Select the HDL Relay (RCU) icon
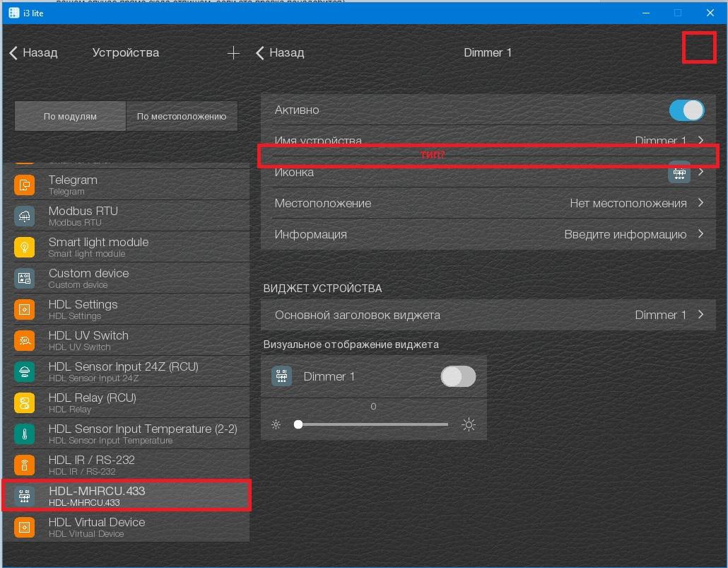Viewport: 728px width, 568px height. (x=25, y=403)
